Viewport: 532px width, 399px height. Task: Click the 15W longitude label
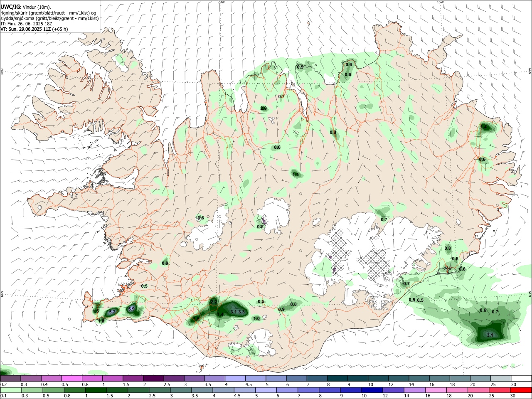441,2
